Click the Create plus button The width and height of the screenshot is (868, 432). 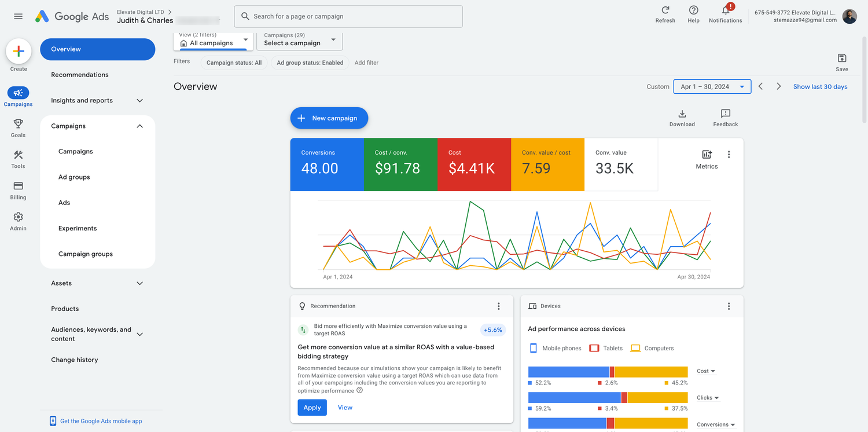pyautogui.click(x=19, y=52)
